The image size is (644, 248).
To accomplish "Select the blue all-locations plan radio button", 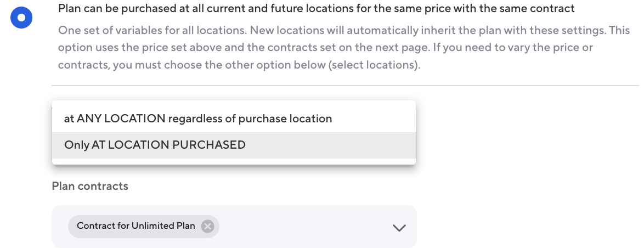I will 21,18.
